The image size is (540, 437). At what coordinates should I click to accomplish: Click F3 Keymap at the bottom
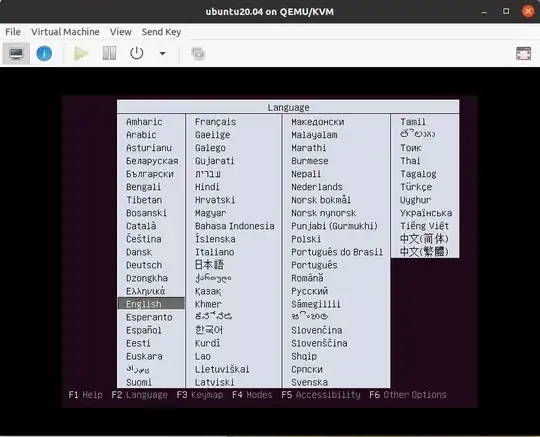pos(200,395)
